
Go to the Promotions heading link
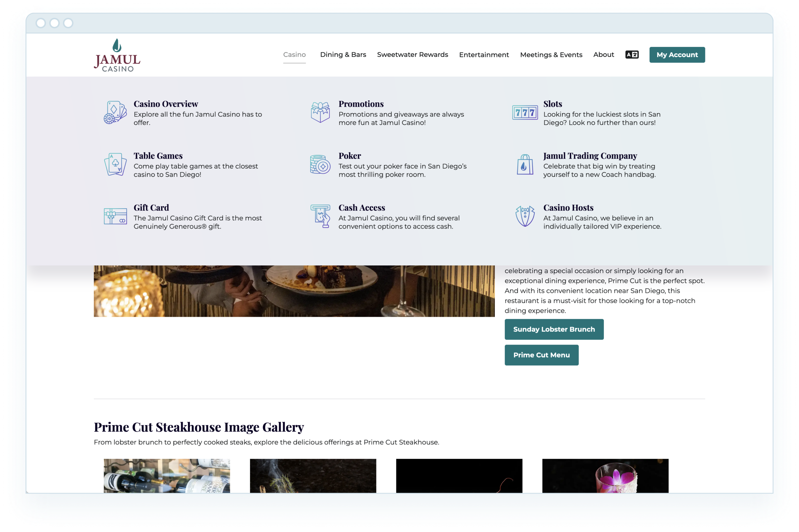pyautogui.click(x=361, y=104)
